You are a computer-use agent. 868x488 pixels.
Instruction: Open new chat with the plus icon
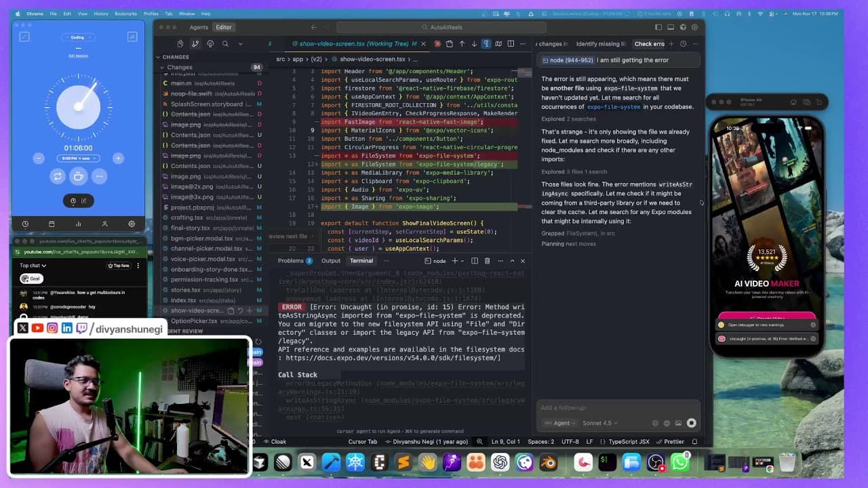(x=672, y=43)
